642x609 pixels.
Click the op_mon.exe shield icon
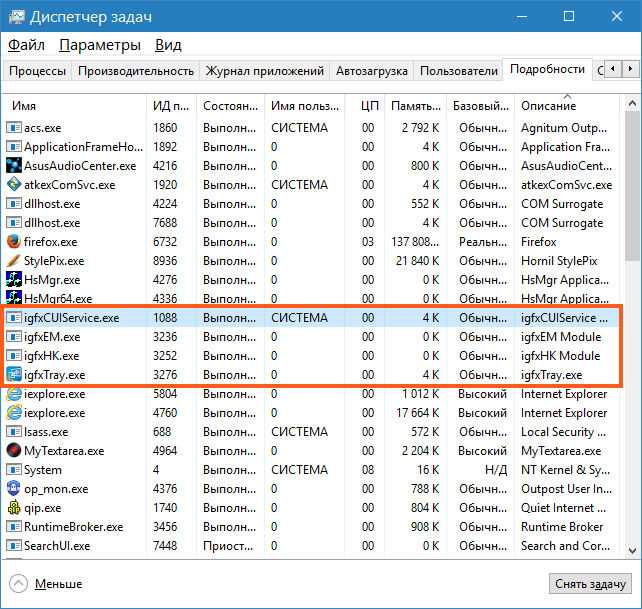coord(14,489)
